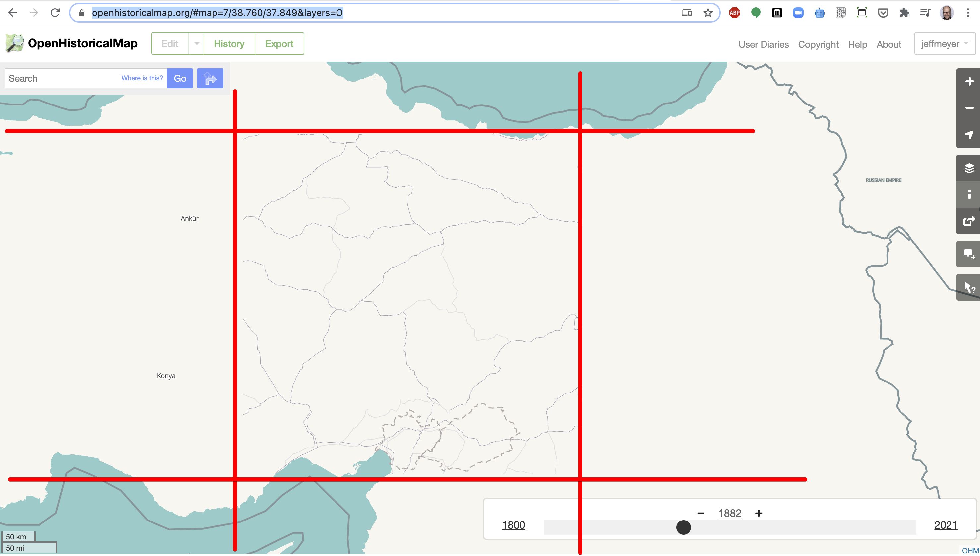Decrease the year with the minus stepper
The width and height of the screenshot is (980, 556).
click(x=701, y=513)
